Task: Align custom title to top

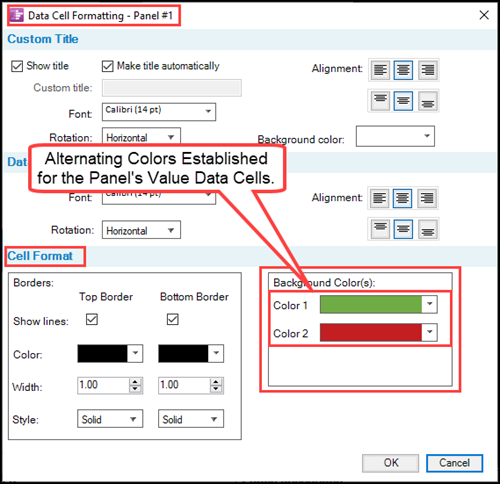Action: (x=380, y=101)
